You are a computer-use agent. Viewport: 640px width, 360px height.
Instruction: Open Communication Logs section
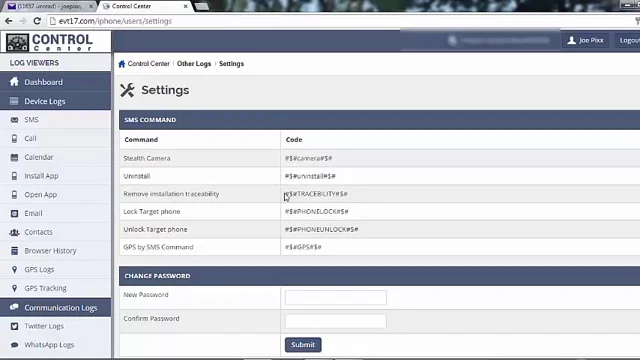56,307
